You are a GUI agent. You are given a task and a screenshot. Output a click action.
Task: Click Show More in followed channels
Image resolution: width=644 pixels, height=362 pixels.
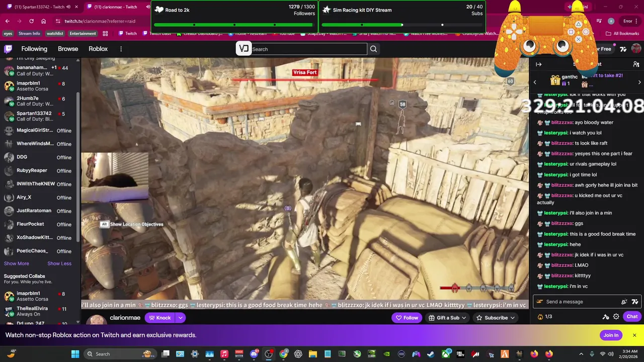[17, 263]
